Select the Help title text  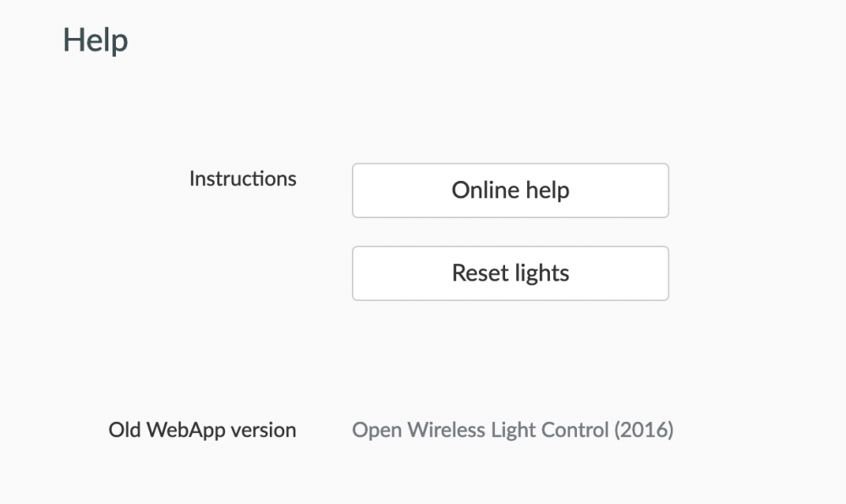[x=96, y=40]
